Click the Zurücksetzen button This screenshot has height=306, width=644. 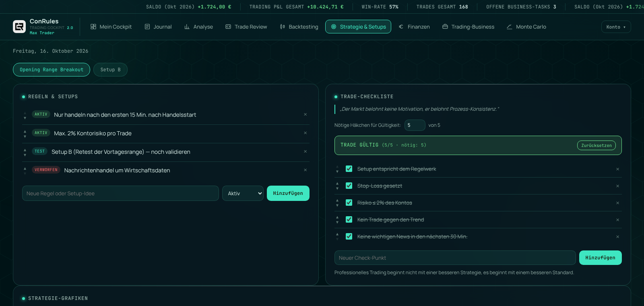click(597, 145)
